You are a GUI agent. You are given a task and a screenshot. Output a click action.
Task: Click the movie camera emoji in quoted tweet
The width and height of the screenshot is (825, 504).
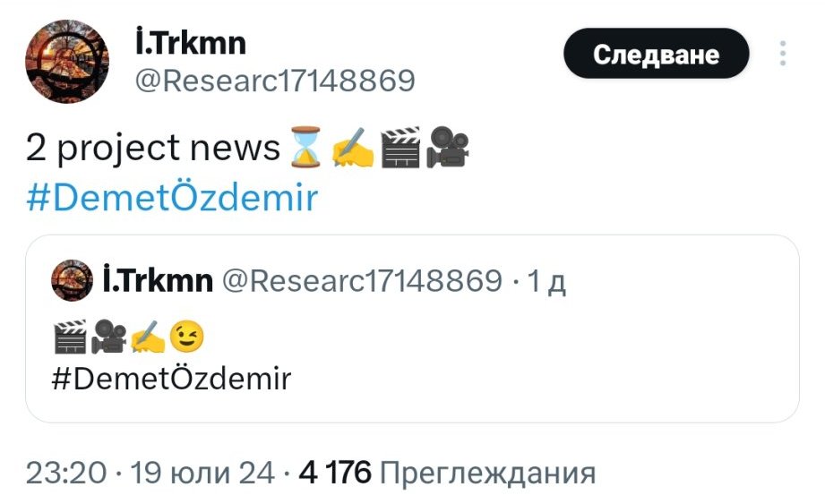[x=109, y=337]
